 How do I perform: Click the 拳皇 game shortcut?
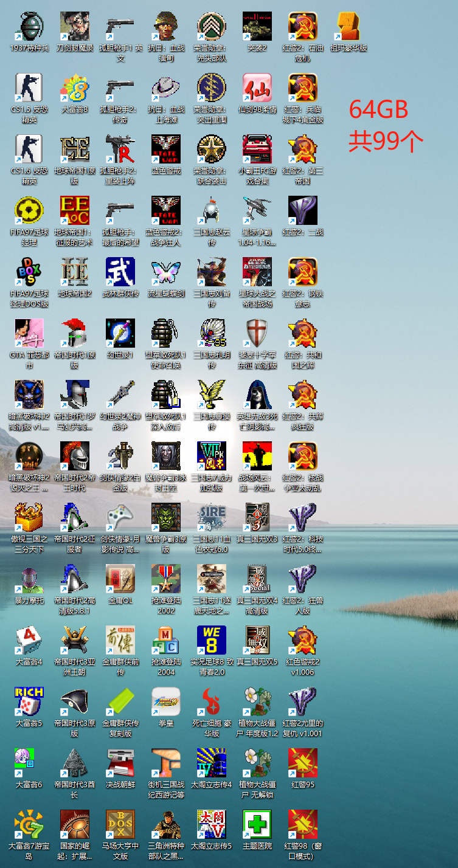166,702
